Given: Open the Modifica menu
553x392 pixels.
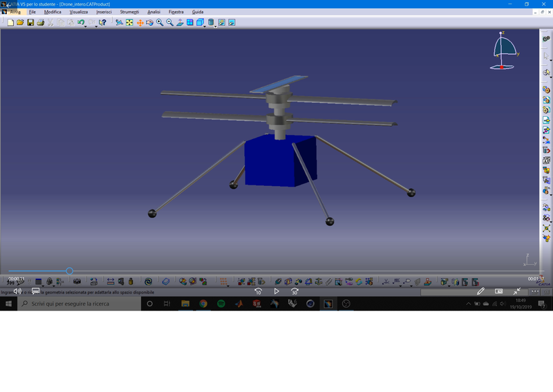Looking at the screenshot, I should 53,12.
